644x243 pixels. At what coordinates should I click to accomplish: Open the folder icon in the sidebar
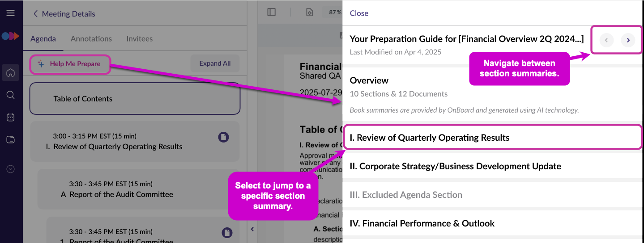pyautogui.click(x=11, y=140)
